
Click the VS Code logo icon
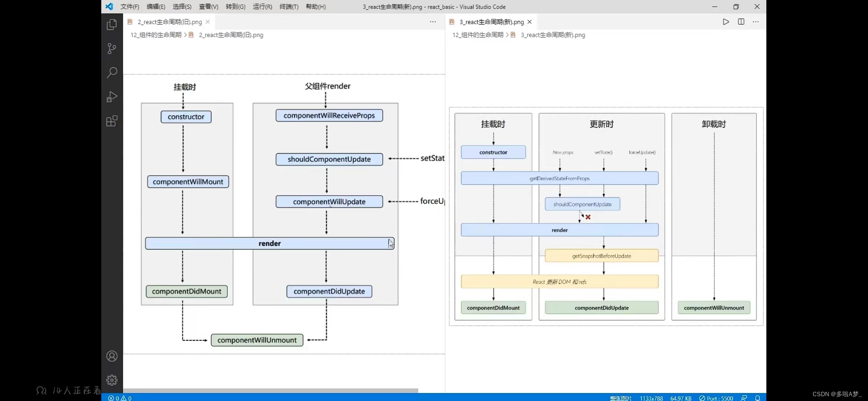pyautogui.click(x=109, y=6)
